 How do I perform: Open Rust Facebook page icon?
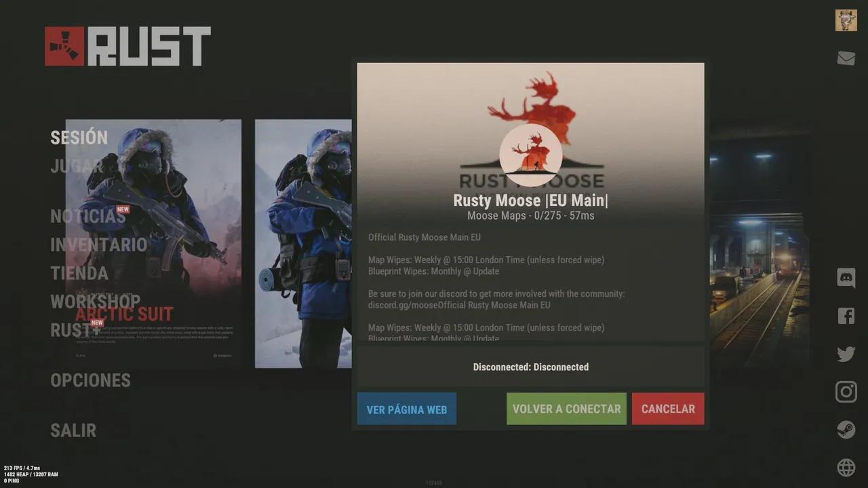tap(846, 315)
